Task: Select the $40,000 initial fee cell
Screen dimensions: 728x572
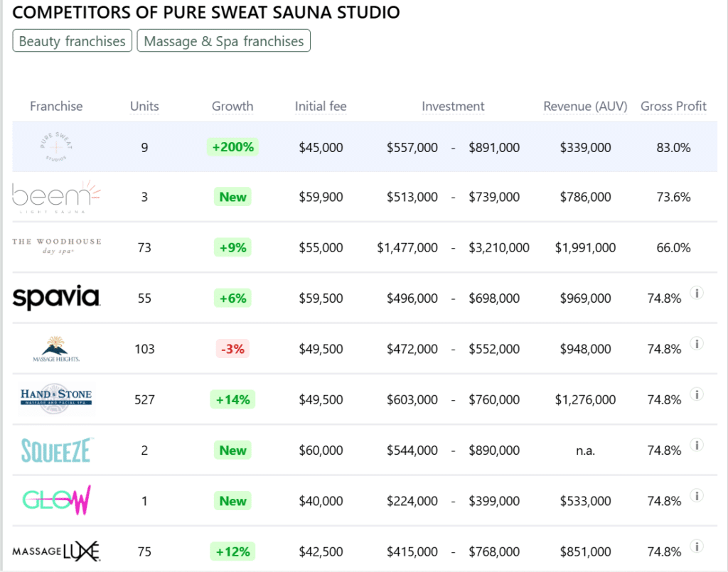Action: 321,500
